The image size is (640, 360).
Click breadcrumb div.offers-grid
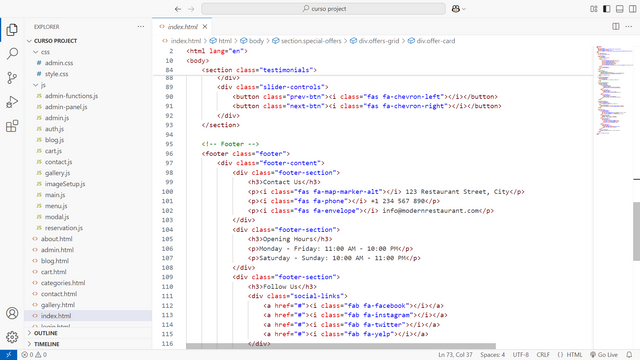[378, 41]
